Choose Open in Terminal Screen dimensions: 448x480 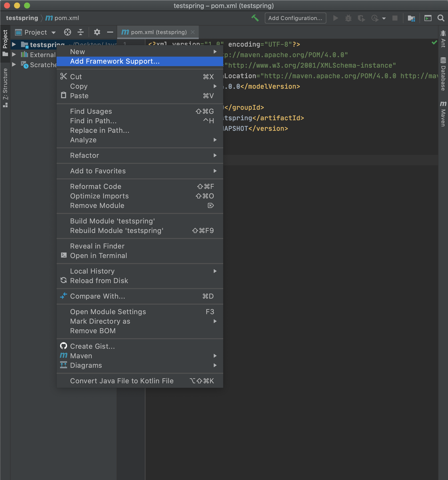pos(140,256)
